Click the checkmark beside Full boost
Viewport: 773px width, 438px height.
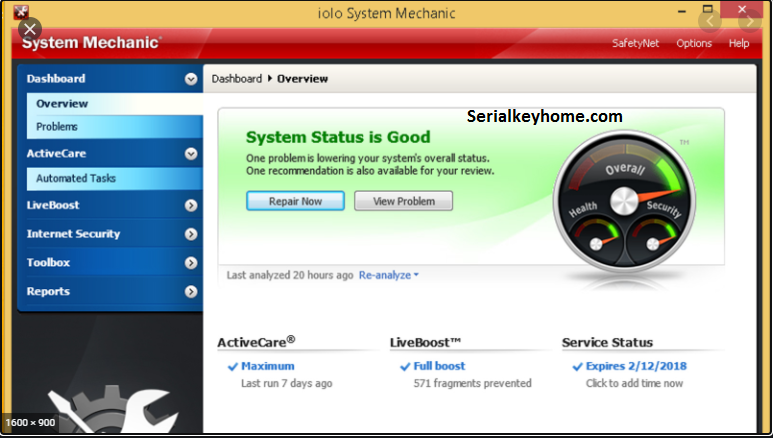(x=405, y=366)
